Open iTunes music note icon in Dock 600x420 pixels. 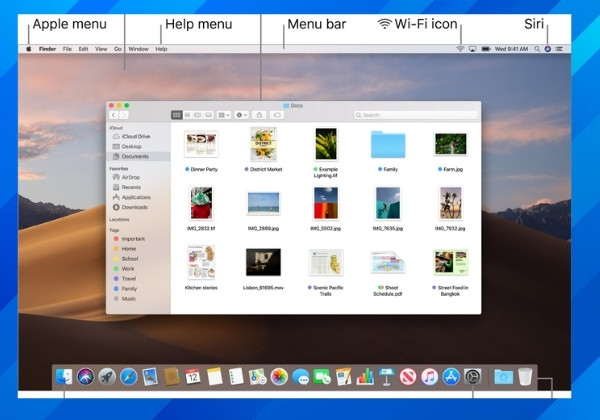pyautogui.click(x=430, y=377)
